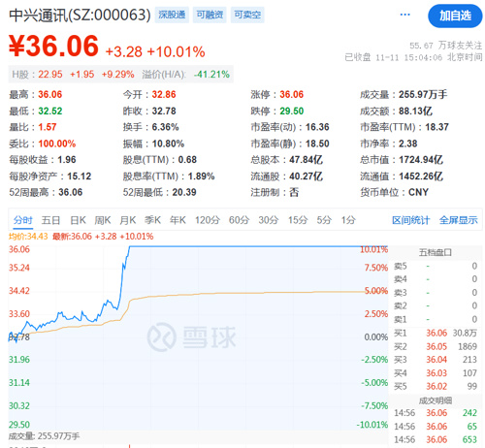This screenshot has height=448, width=485.
Task: Click the 55.67 万球友关注 follower count
Action: (x=445, y=46)
